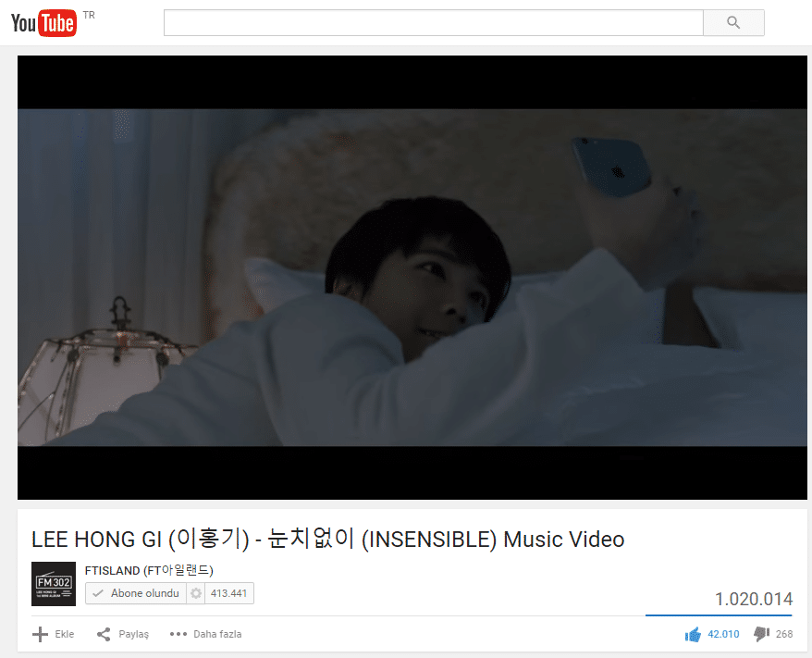The width and height of the screenshot is (812, 658).
Task: Open the FTISLAND channel link
Action: pos(149,570)
